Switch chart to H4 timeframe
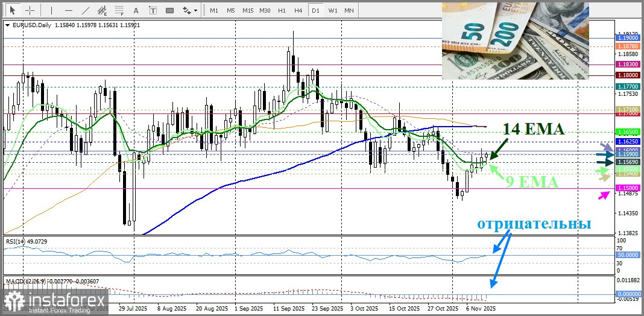This screenshot has width=644, height=316. [298, 10]
